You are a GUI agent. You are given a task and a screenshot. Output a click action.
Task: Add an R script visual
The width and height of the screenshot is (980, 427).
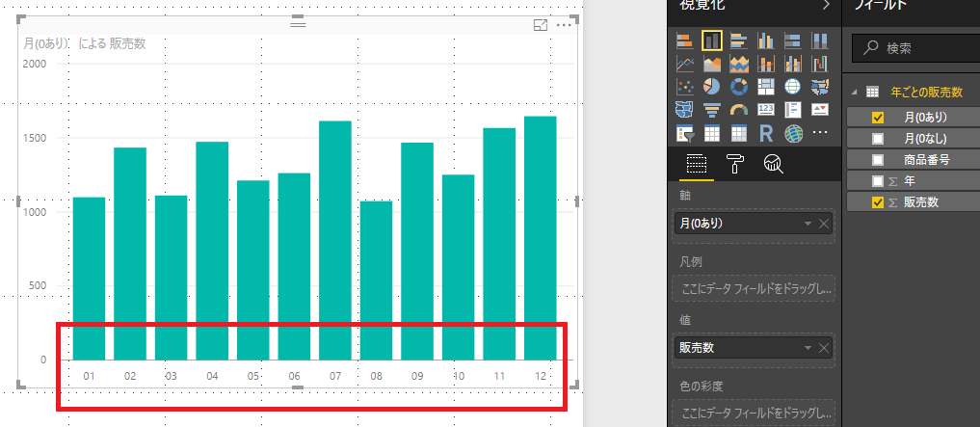click(766, 133)
